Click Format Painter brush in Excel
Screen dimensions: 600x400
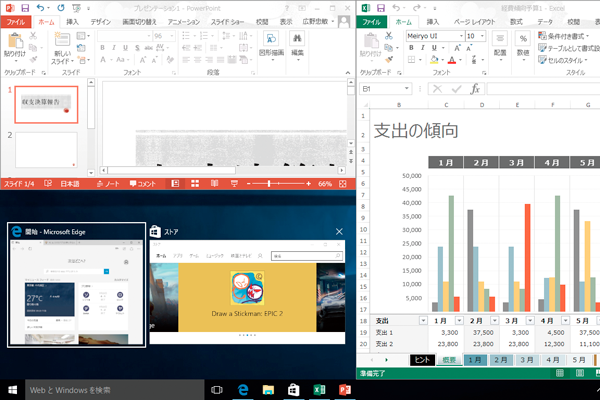coord(389,60)
